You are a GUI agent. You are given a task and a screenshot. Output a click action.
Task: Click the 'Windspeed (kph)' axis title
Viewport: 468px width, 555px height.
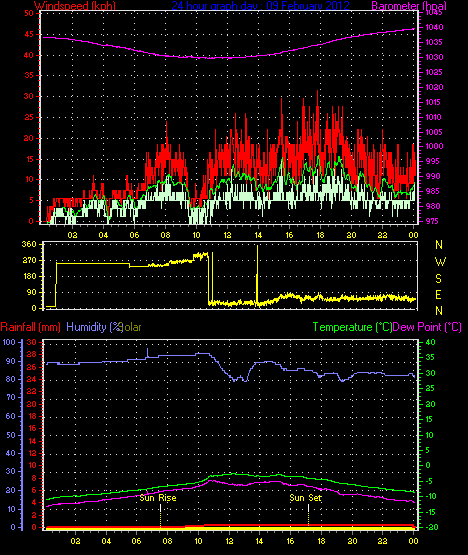pos(75,5)
